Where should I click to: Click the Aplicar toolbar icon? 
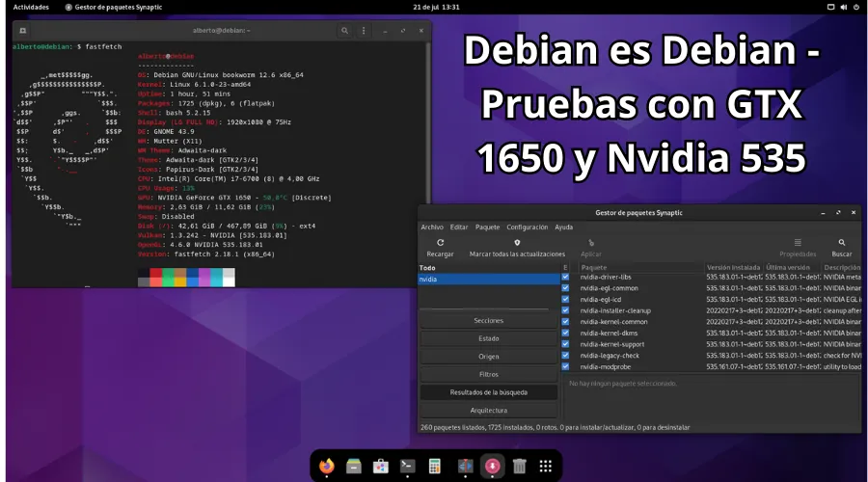point(590,242)
